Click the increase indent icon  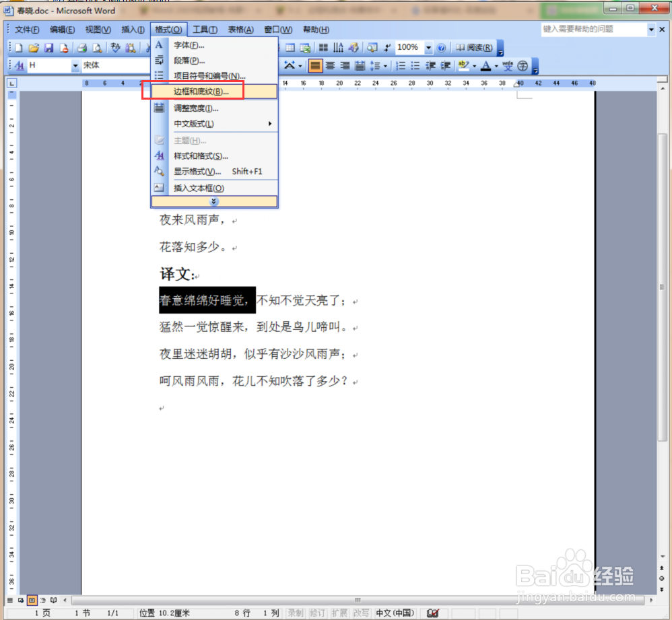446,66
